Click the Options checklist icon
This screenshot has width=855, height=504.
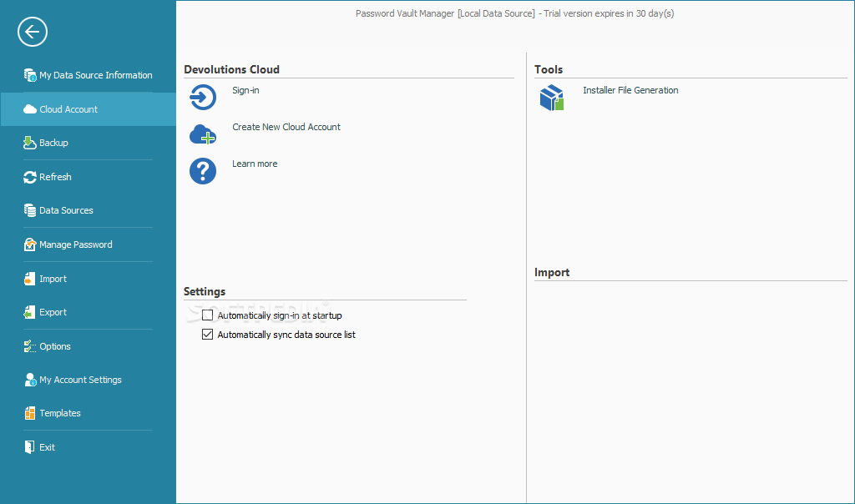pos(30,346)
